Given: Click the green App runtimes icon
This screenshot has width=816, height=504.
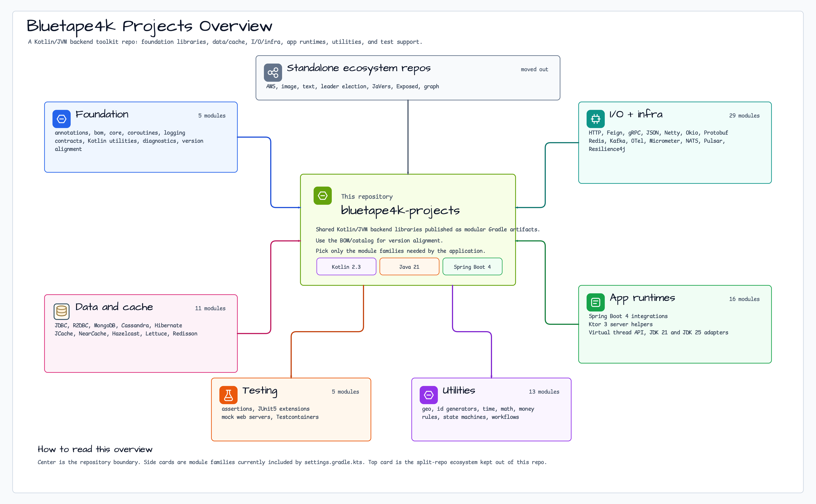Looking at the screenshot, I should point(595,302).
